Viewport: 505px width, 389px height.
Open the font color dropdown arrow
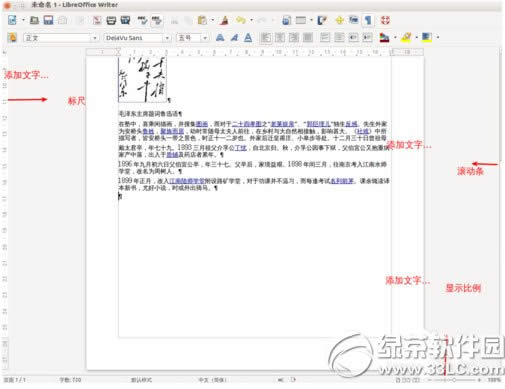pos(395,38)
